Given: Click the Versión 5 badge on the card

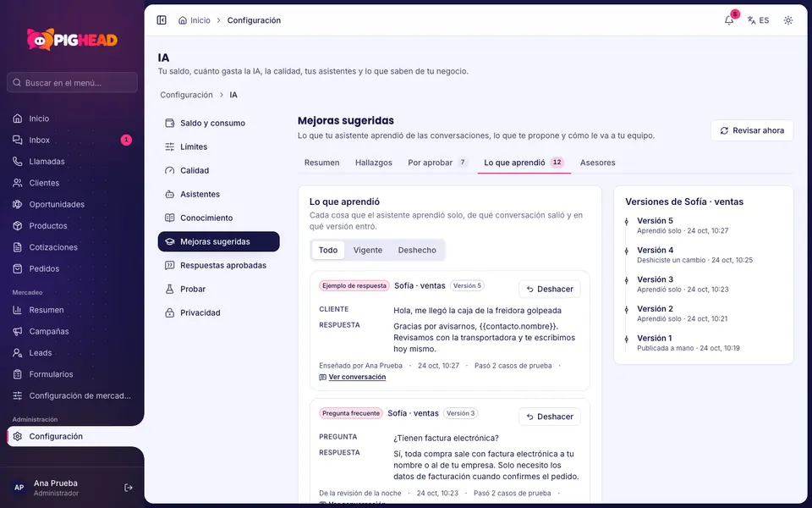Looking at the screenshot, I should click(x=467, y=285).
